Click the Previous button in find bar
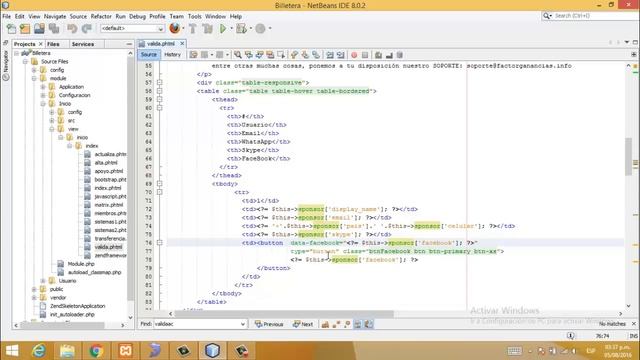 click(x=269, y=324)
